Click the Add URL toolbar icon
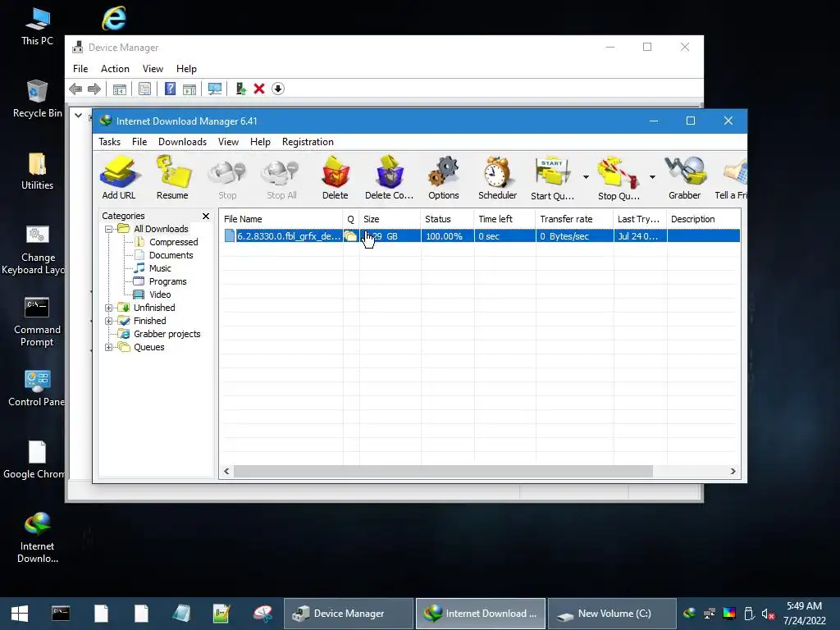Image resolution: width=840 pixels, height=630 pixels. point(119,178)
